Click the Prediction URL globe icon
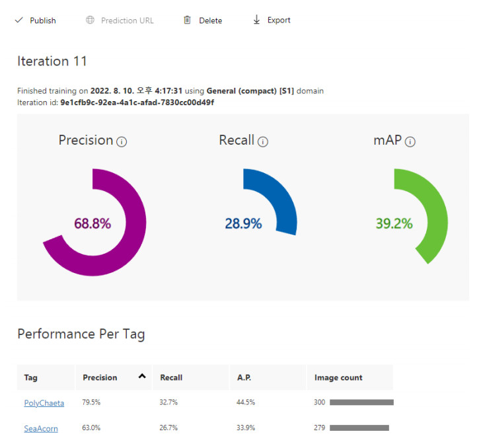 click(x=90, y=20)
